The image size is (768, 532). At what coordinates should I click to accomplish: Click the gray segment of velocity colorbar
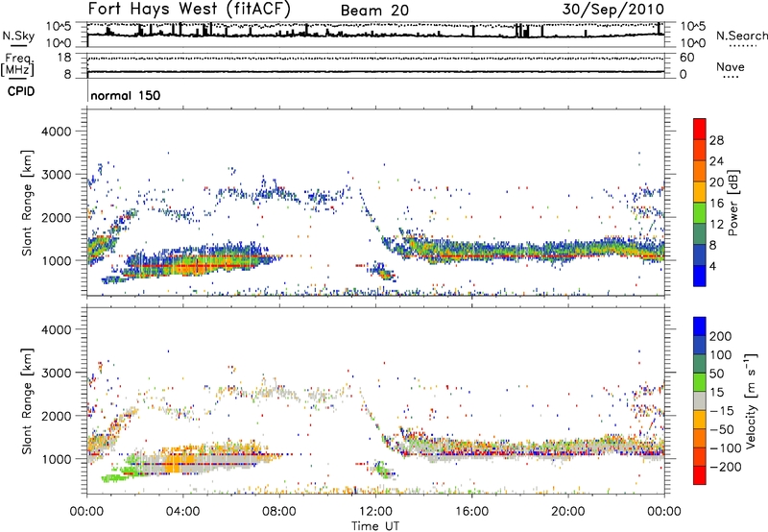pos(700,400)
